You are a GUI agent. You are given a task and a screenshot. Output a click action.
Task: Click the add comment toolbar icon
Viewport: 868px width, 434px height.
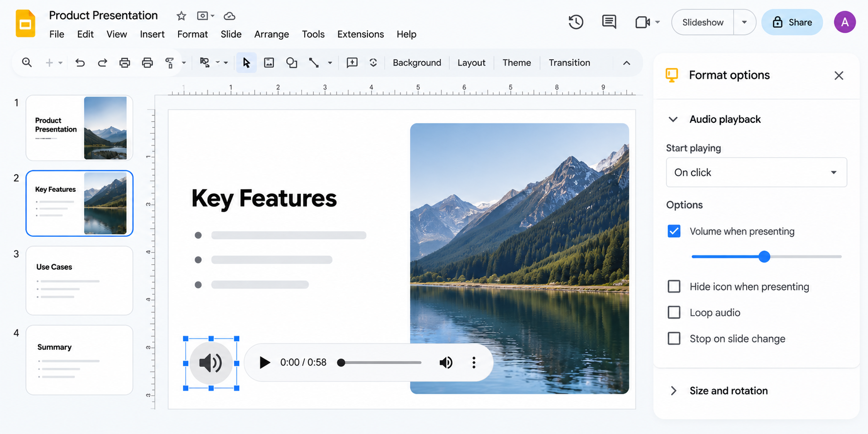(352, 63)
